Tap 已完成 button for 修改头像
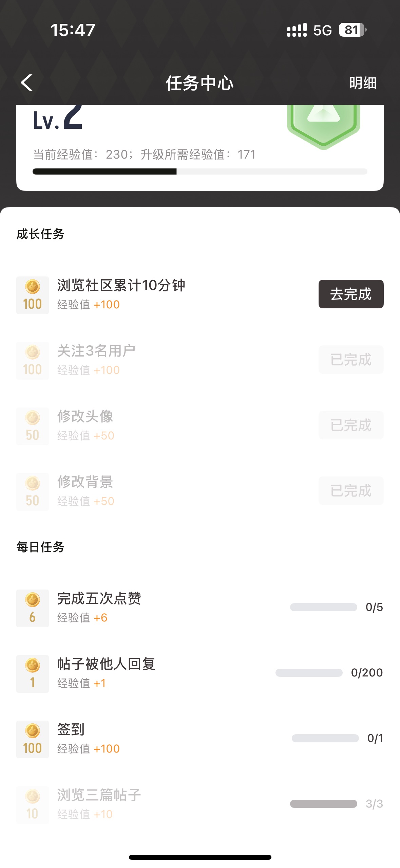This screenshot has width=400, height=868. tap(351, 425)
